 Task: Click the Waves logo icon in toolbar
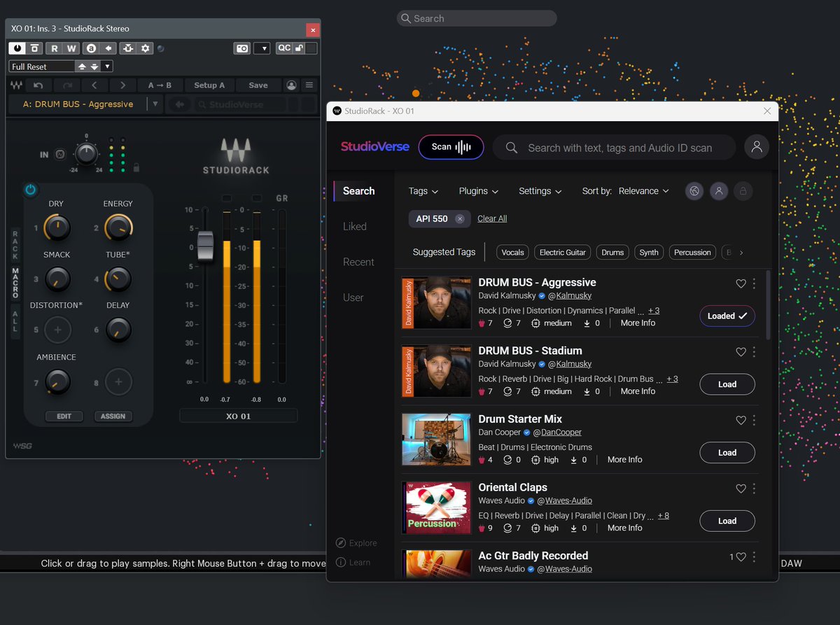coord(16,85)
